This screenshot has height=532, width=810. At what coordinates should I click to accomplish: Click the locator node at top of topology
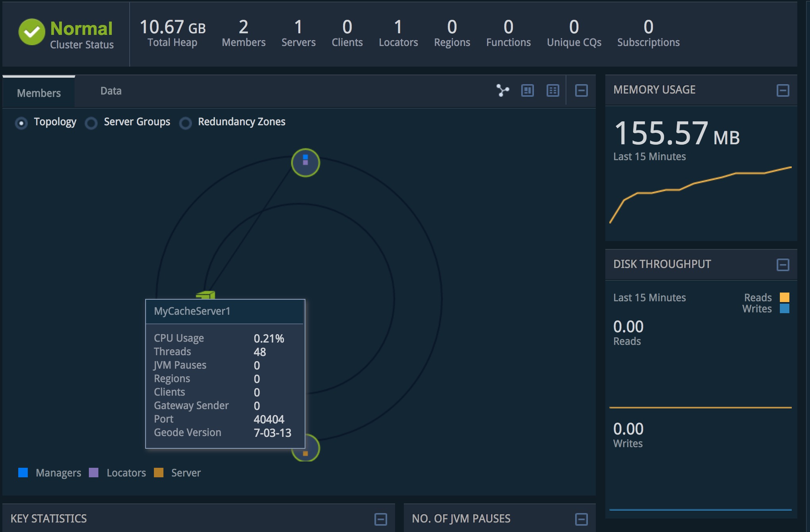(305, 163)
